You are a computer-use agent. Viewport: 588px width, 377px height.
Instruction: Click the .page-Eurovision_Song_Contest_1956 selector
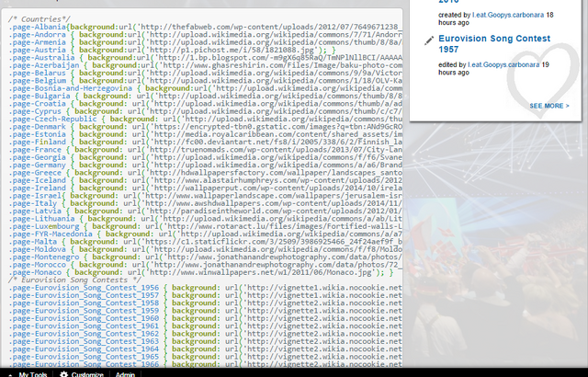click(84, 288)
